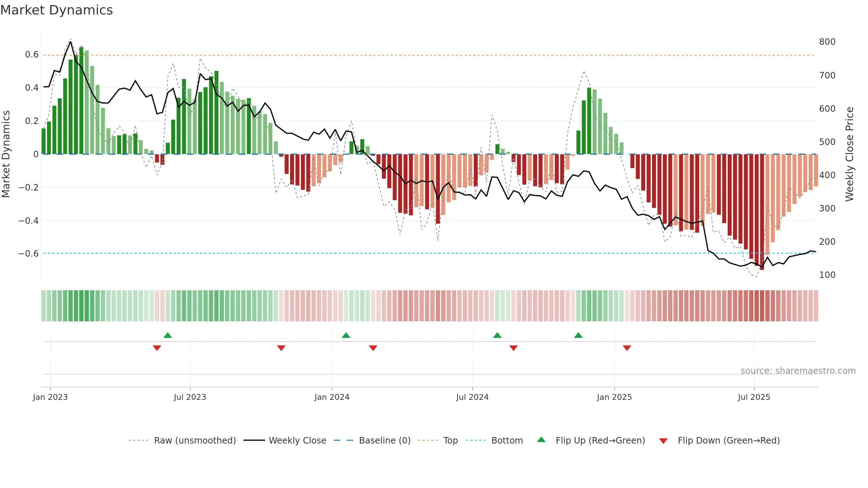Click the red flip-down marker between Jul 2023 and Jan 2024

[x=281, y=348]
